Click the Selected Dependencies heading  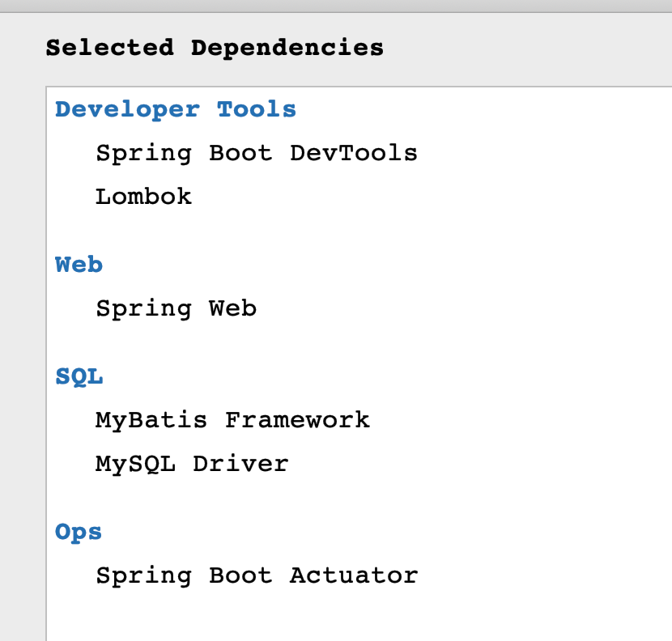pos(215,48)
